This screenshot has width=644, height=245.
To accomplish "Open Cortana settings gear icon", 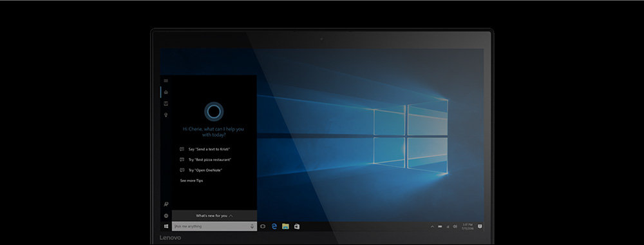I will click(x=166, y=215).
